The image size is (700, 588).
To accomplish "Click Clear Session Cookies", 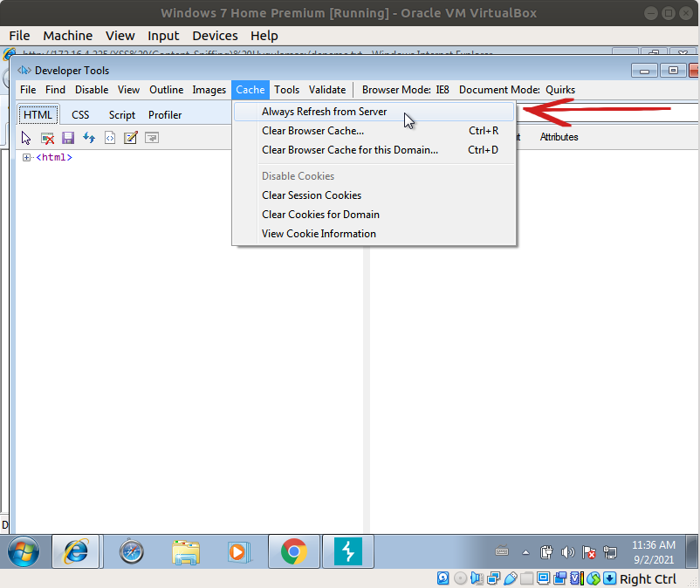I will pos(374,195).
